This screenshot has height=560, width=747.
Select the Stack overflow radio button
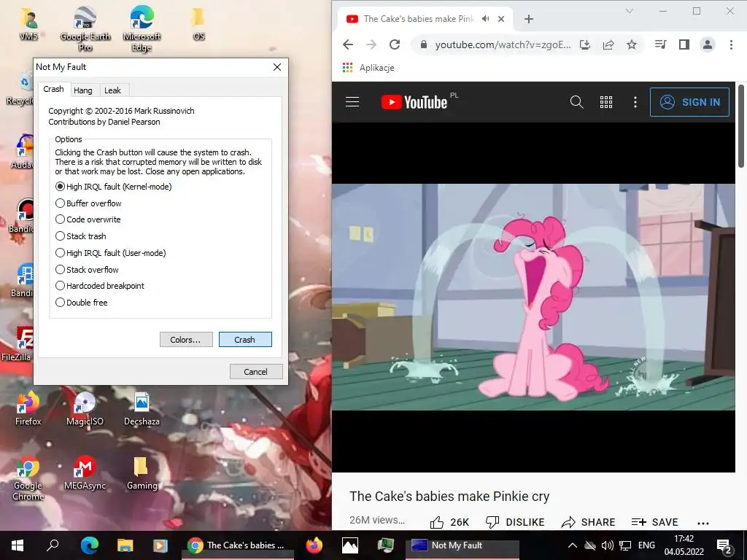[x=88, y=270]
